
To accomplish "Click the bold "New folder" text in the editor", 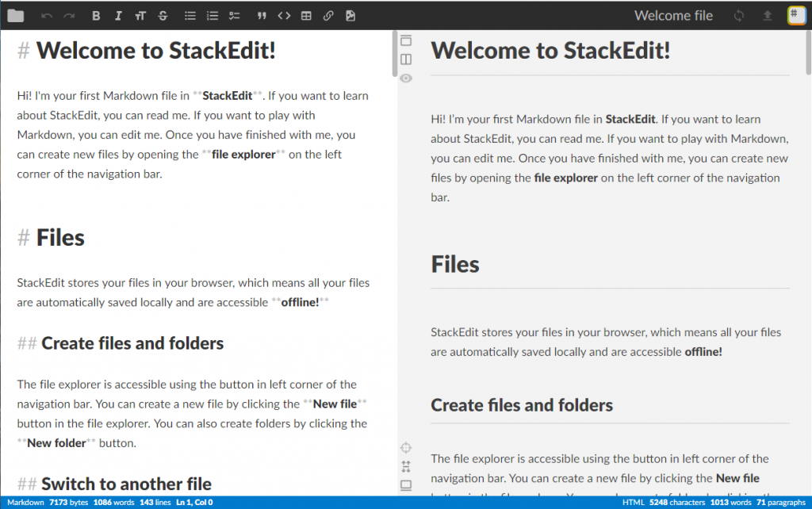I will point(56,443).
